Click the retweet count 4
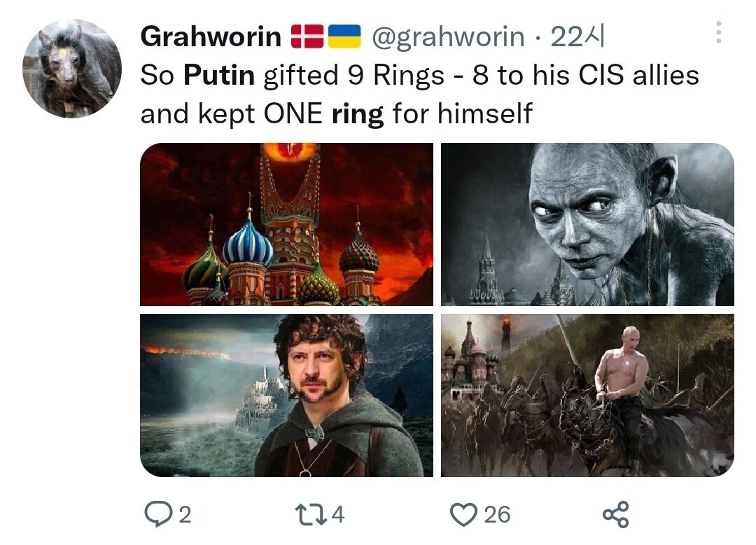Screen dimensions: 756x545 click(338, 515)
